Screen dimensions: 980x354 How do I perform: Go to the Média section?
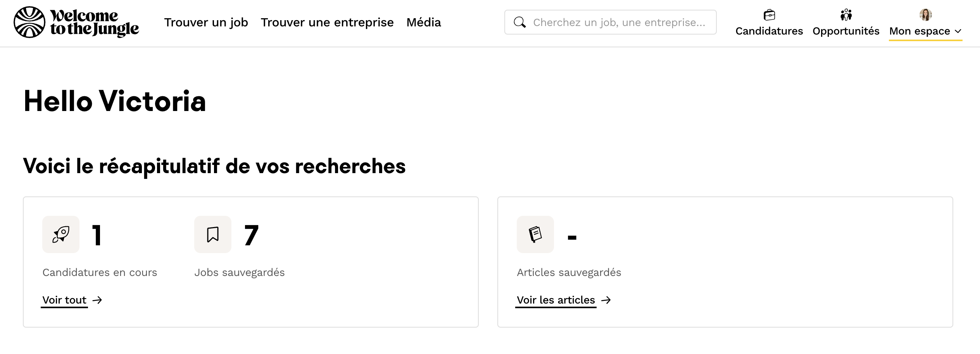pos(423,23)
